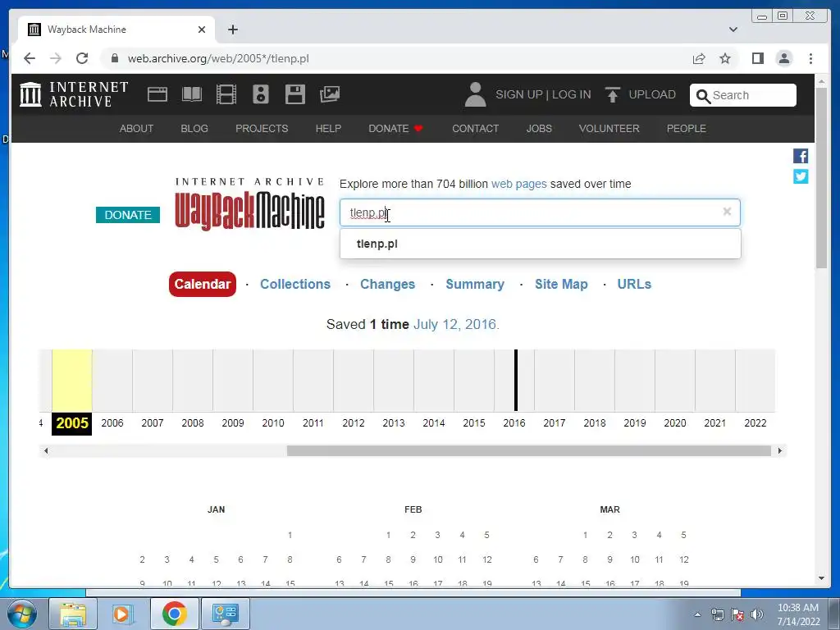Open Chrome side panel icon

click(757, 58)
